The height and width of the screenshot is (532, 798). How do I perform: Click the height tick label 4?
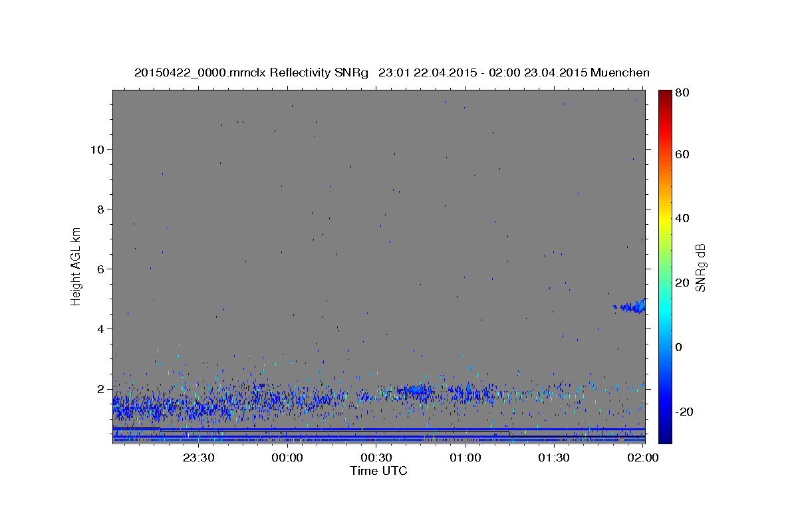coord(100,329)
